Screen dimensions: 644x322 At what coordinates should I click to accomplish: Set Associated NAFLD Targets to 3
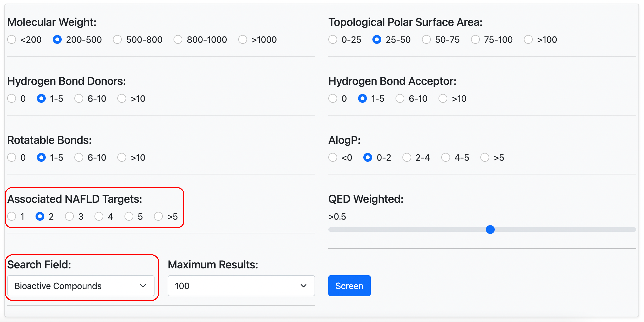(69, 216)
